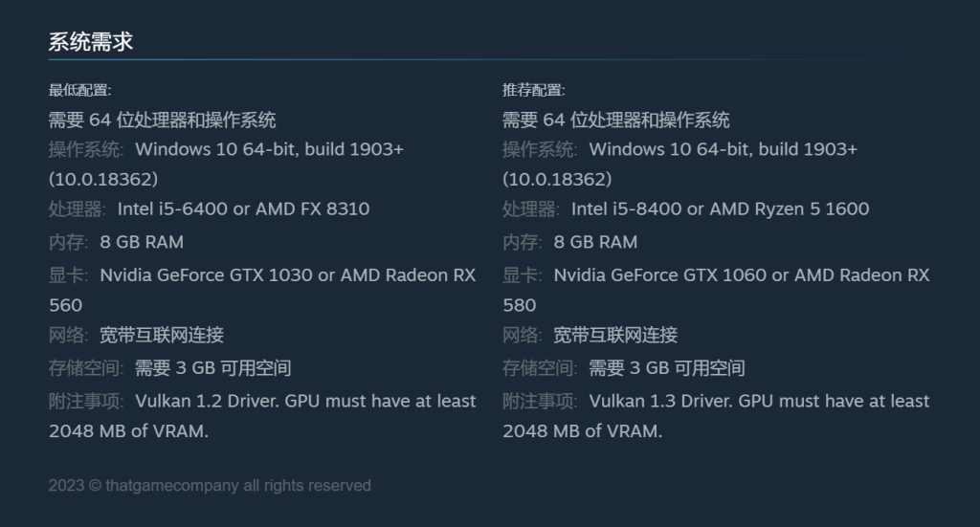Click the 操作系统 label in the minimum column
Viewport: 980px width, 527px height.
(86, 149)
